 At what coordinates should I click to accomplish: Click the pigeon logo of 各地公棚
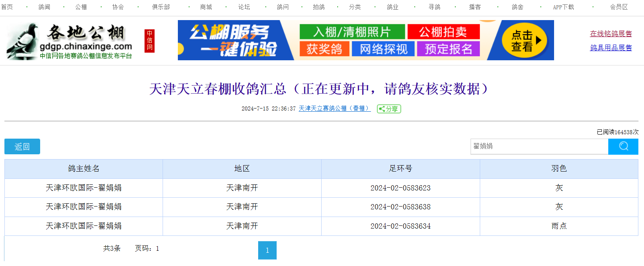pyautogui.click(x=22, y=41)
